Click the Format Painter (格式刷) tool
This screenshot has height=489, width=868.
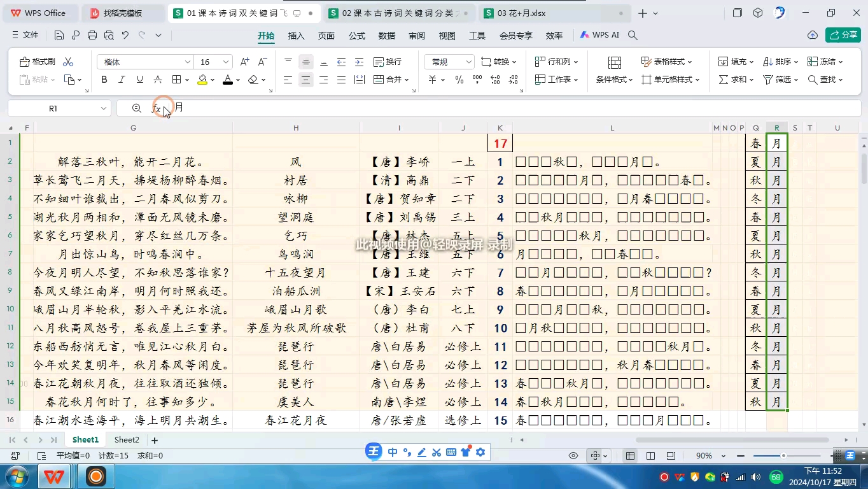point(37,62)
